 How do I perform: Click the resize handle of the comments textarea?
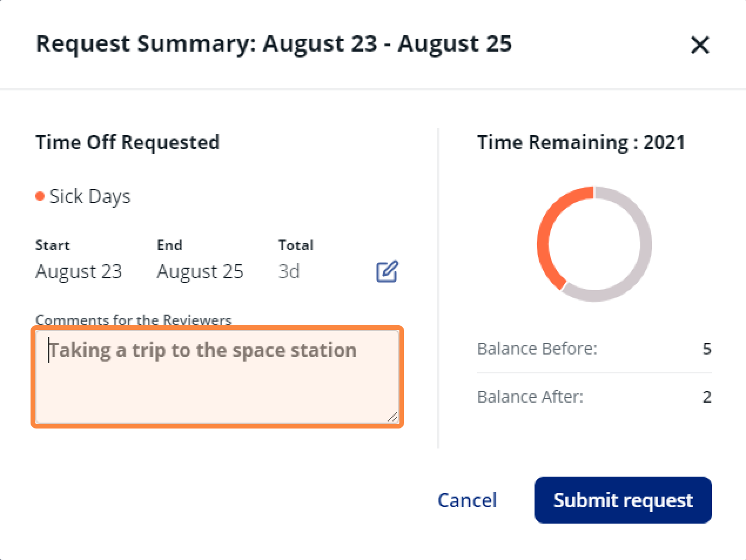(x=392, y=418)
